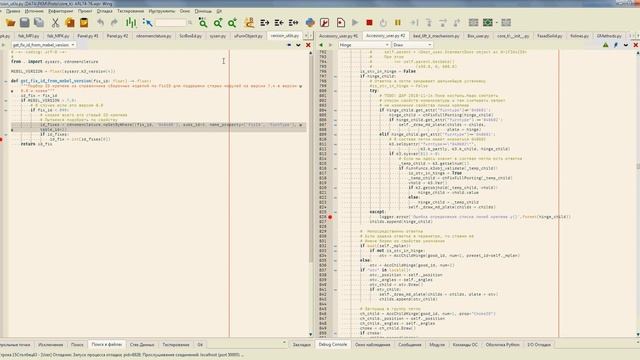
Task: Click the debug current file icon
Action: click(341, 22)
